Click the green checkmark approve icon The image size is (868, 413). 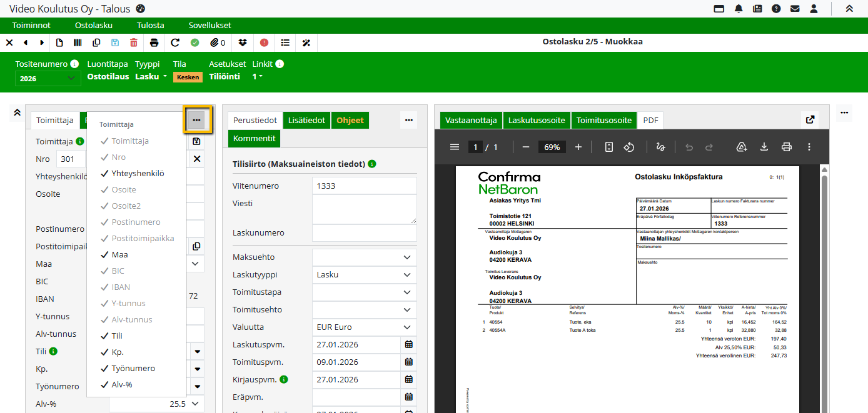click(x=195, y=42)
